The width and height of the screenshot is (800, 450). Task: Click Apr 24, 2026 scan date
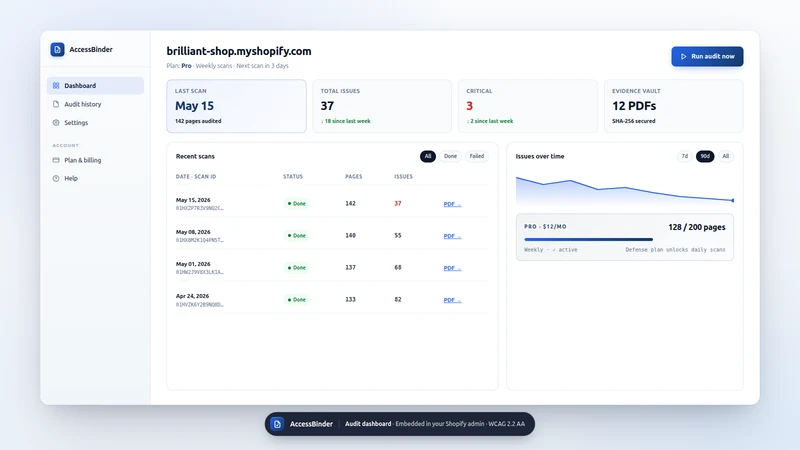(192, 296)
